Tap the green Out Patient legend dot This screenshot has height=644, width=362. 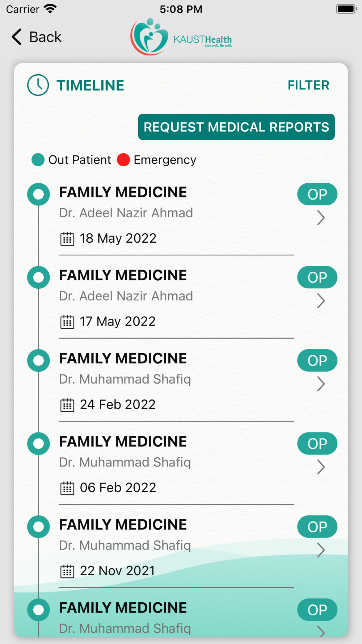(38, 160)
